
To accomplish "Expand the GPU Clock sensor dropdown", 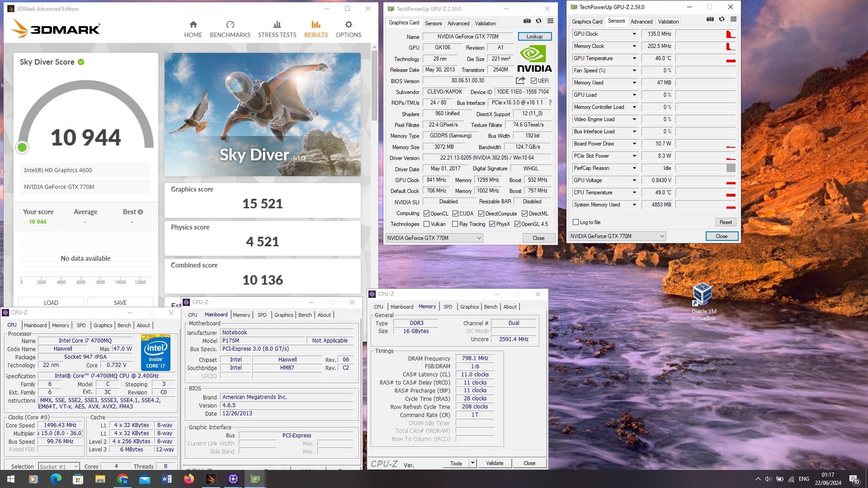I will coord(634,34).
